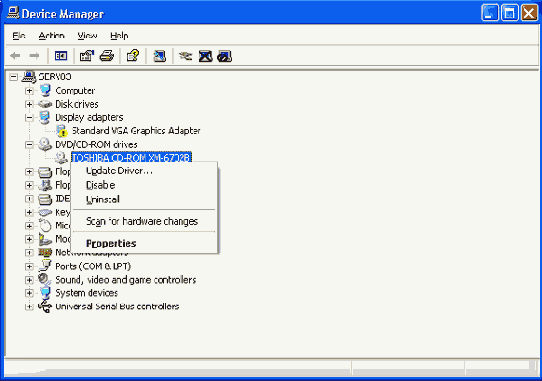Click the Ports (COM & LPT) icon
This screenshot has height=381, width=542.
click(x=45, y=266)
